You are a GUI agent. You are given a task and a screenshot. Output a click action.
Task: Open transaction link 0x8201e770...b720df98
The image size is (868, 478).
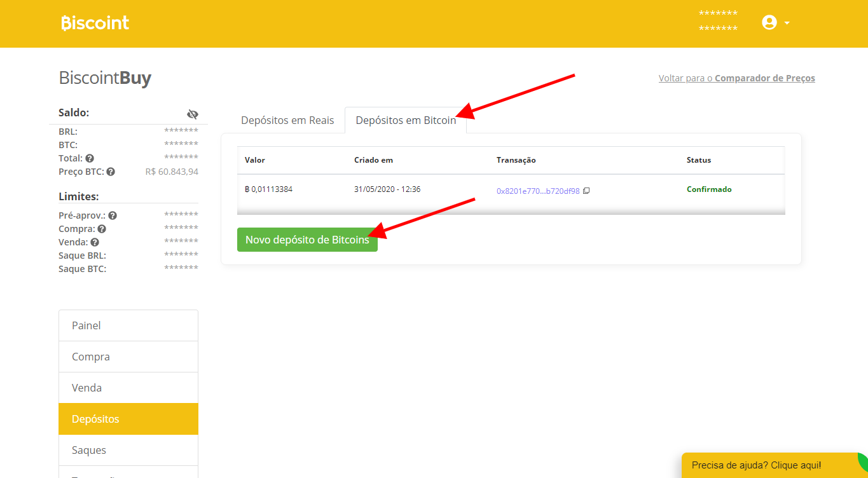click(538, 191)
